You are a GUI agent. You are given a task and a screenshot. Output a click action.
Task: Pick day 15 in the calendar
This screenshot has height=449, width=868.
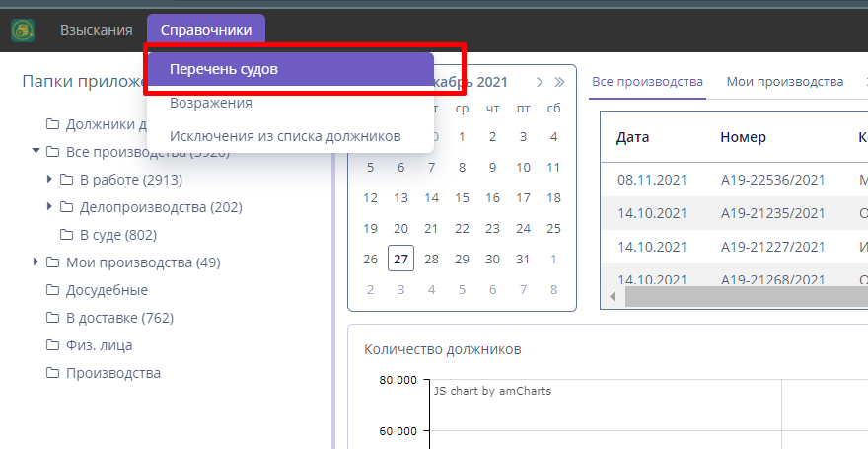pyautogui.click(x=462, y=197)
